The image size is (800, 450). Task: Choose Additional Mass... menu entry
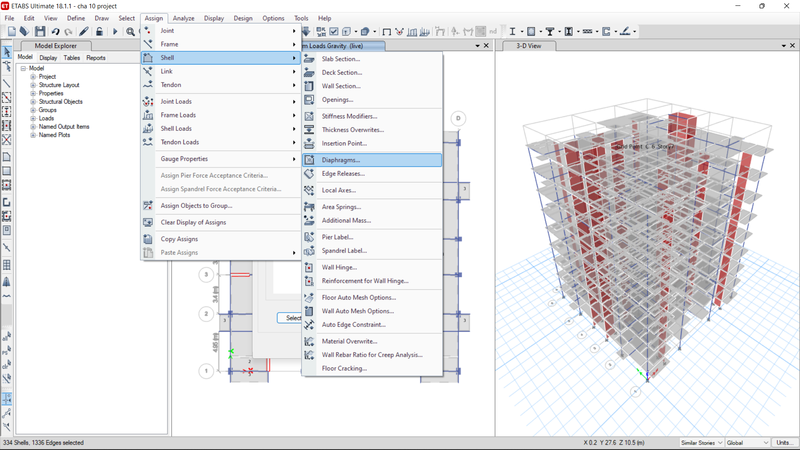pos(372,220)
